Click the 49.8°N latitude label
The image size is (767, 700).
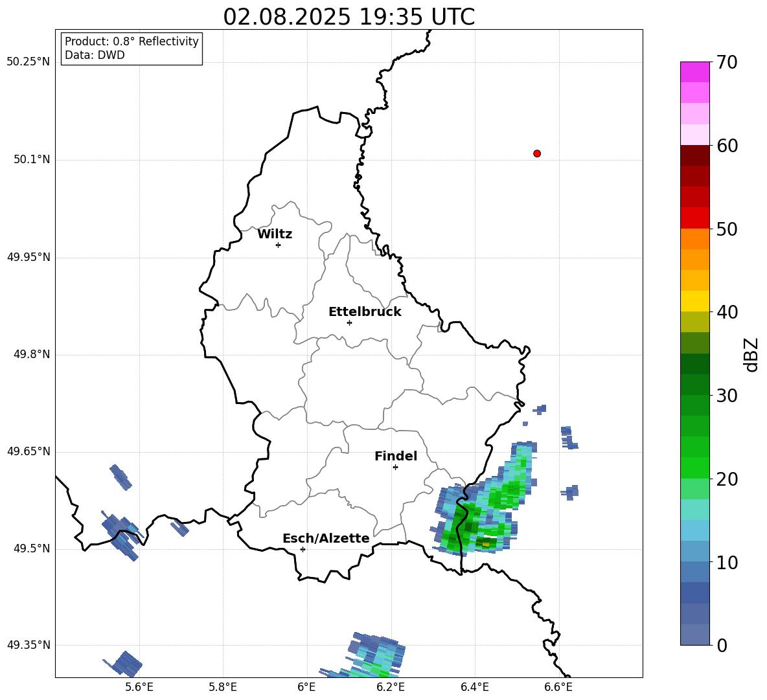click(32, 354)
